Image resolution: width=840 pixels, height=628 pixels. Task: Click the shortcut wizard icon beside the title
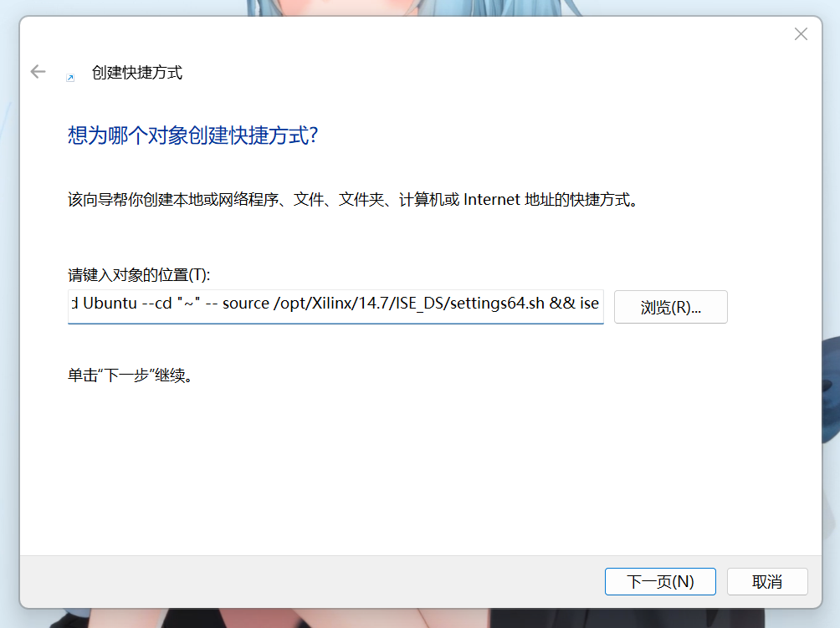(70, 78)
